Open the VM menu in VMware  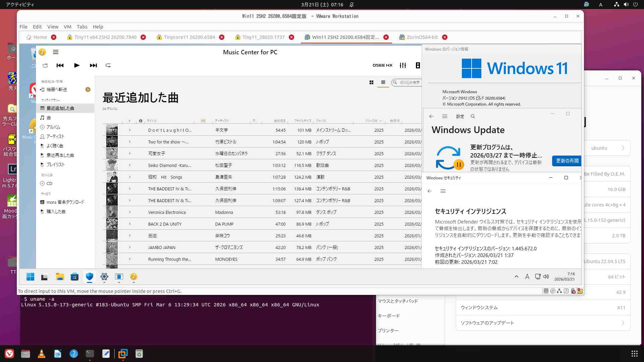point(67,27)
